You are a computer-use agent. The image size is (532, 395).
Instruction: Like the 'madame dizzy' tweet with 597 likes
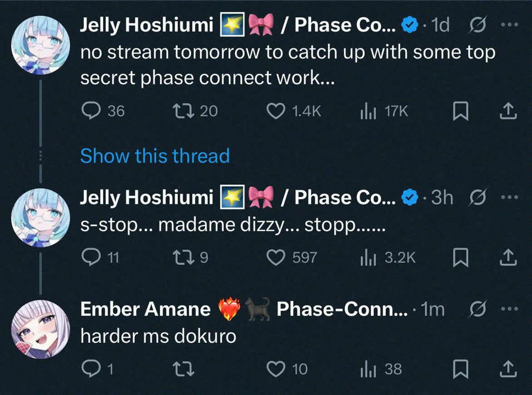click(275, 258)
